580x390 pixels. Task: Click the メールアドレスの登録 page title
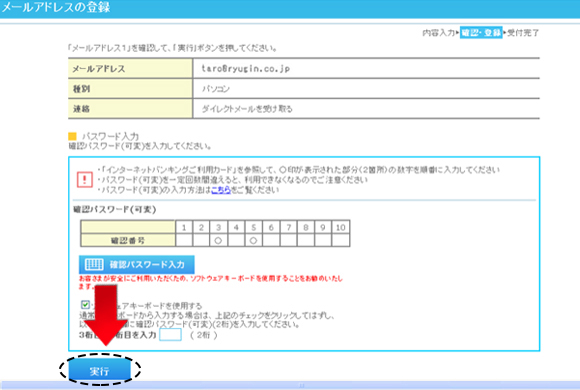[56, 7]
